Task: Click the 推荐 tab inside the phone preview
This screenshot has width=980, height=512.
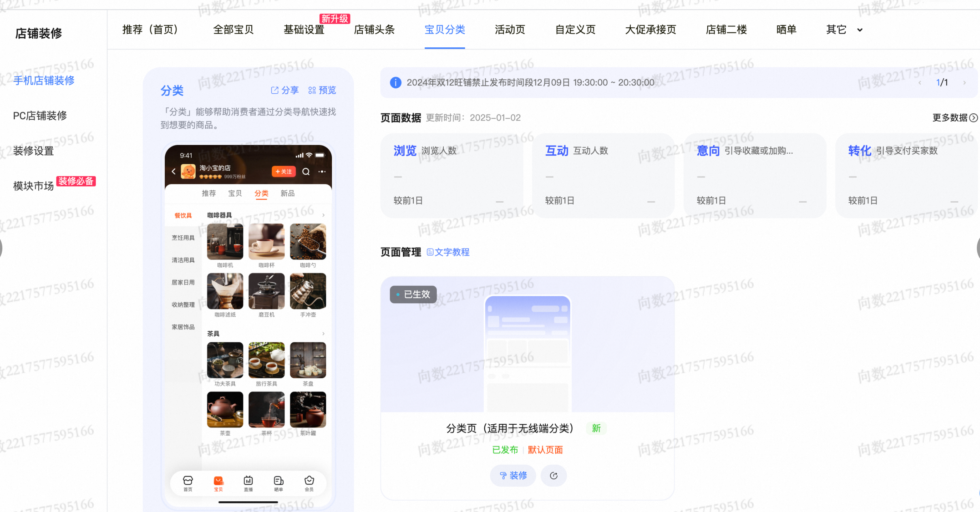Action: tap(209, 193)
